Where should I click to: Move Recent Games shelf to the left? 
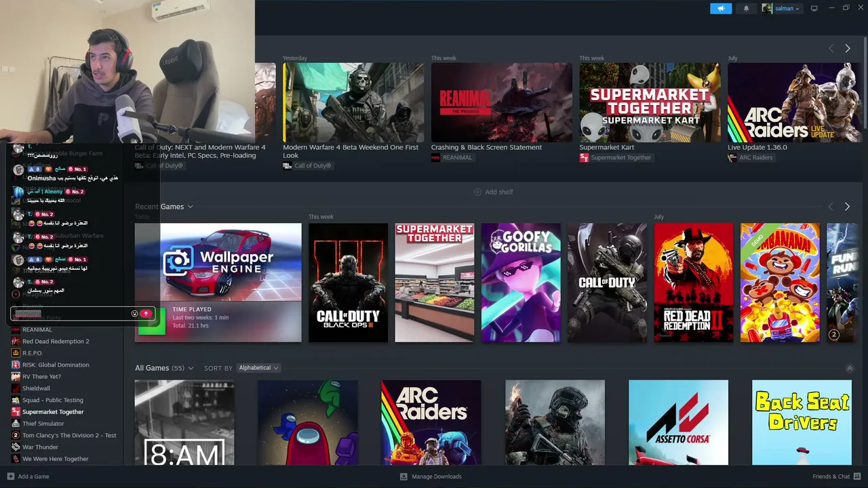pos(831,207)
